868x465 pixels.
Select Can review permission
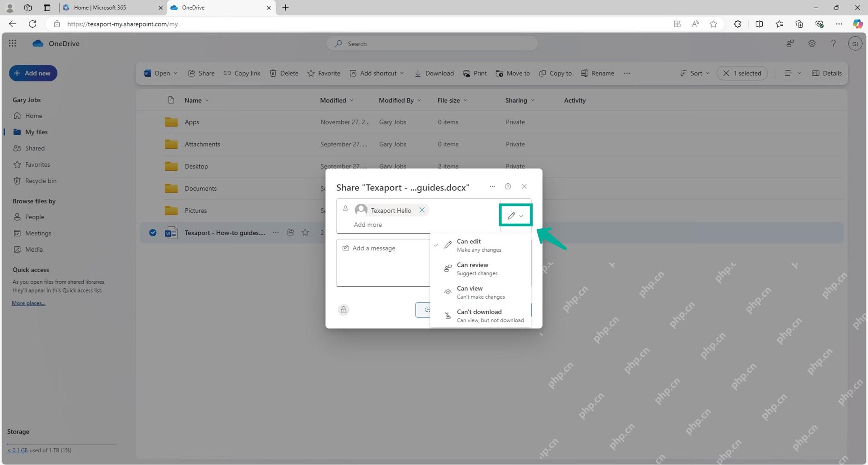point(481,269)
